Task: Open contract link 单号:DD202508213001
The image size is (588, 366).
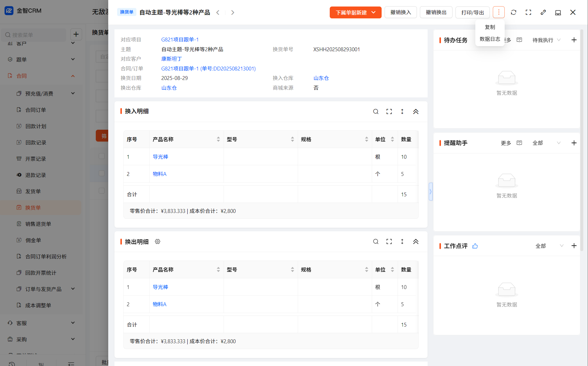Action: click(208, 68)
